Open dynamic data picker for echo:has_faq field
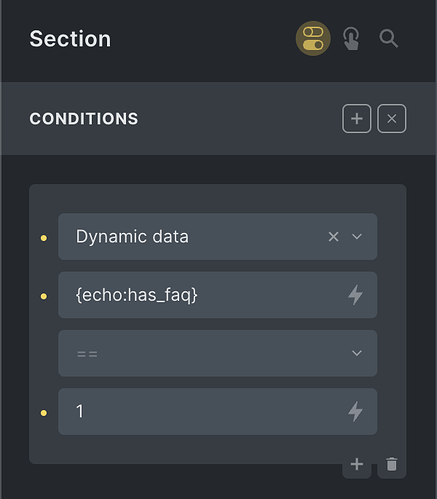This screenshot has height=499, width=437. [x=355, y=295]
